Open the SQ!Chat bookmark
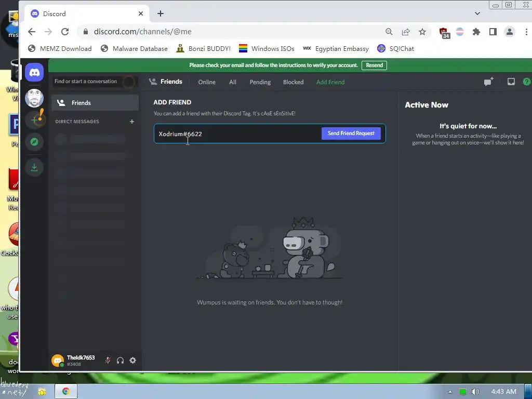Viewport: 532px width, 399px height. pos(395,48)
